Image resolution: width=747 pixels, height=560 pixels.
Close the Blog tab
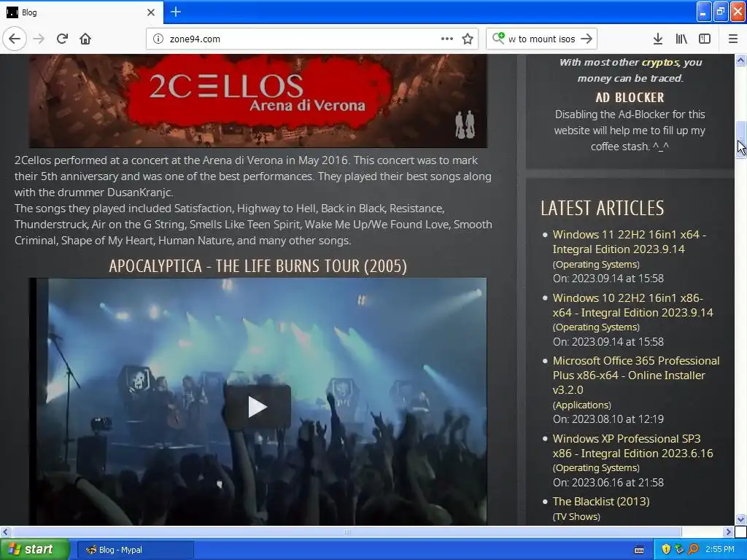[x=151, y=12]
